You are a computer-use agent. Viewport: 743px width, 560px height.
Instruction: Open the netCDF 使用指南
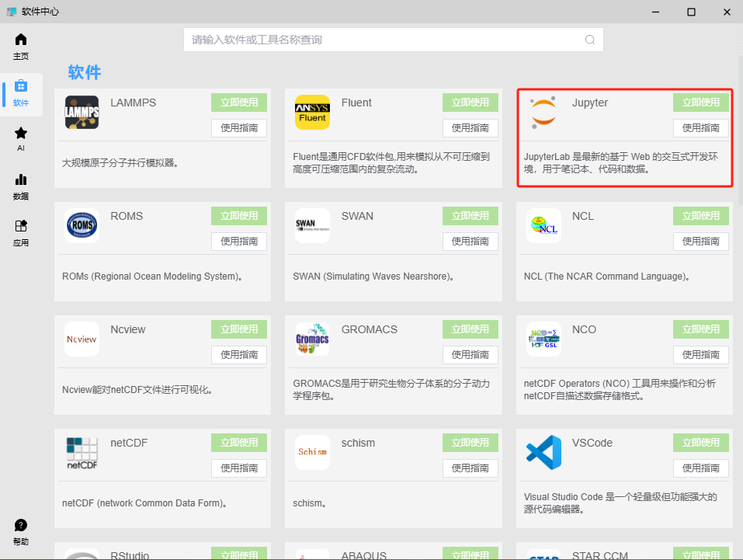[x=239, y=468]
